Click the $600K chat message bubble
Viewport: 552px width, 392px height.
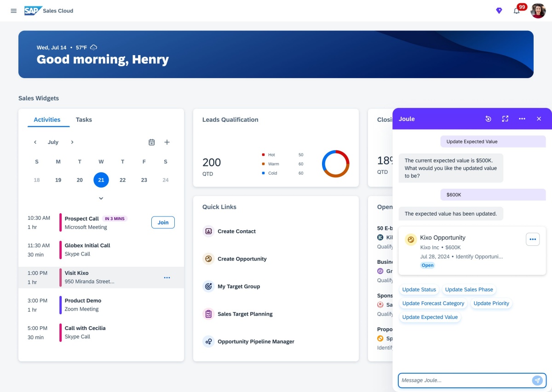pos(493,195)
